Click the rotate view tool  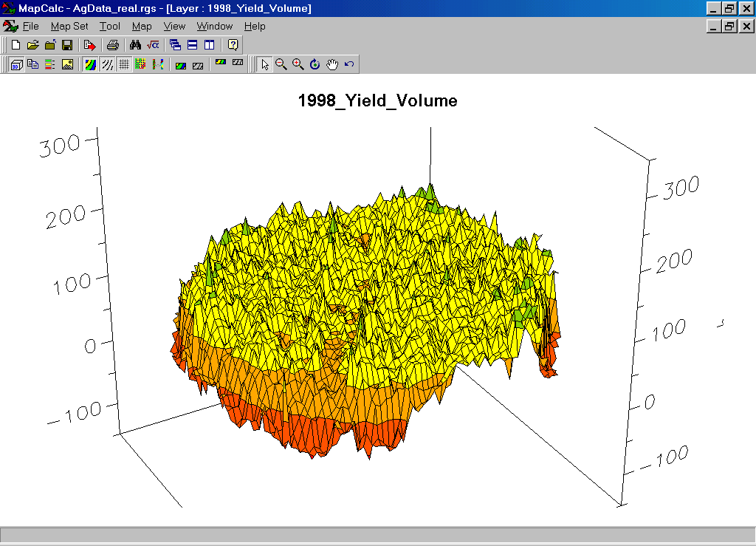[x=315, y=64]
